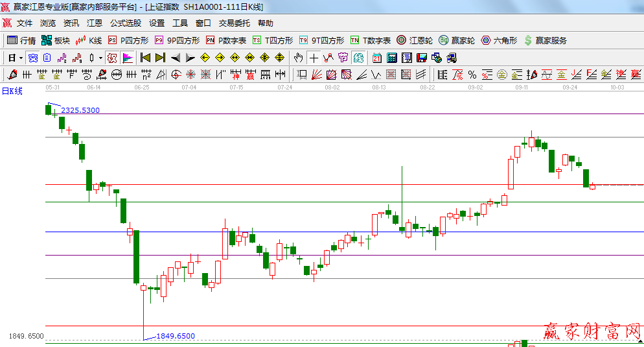Open the 六角形 hexagon chart
Image resolution: width=644 pixels, height=347 pixels.
click(499, 40)
